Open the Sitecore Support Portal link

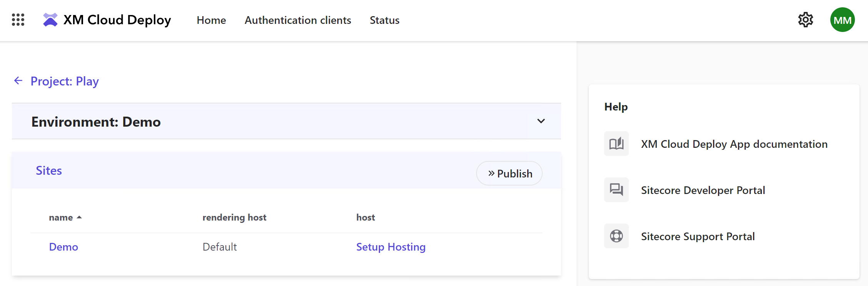[x=698, y=236]
